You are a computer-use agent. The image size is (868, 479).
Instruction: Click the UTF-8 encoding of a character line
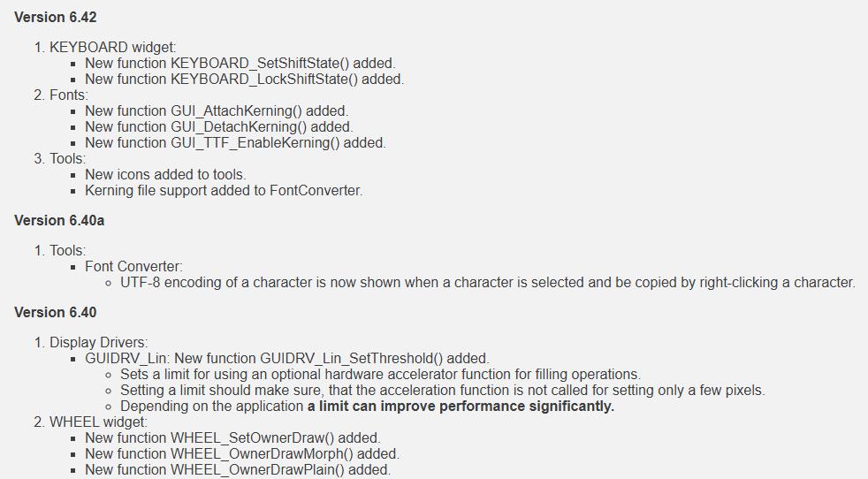pos(488,283)
